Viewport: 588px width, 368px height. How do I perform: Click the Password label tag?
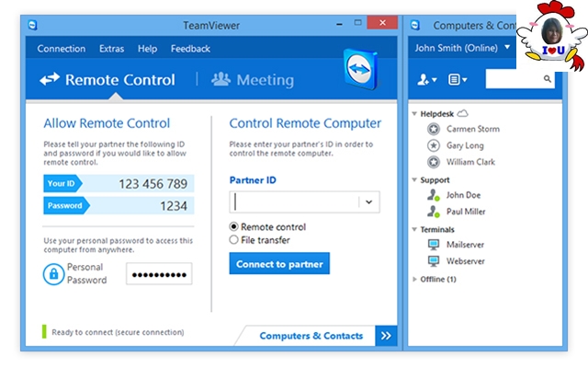[66, 205]
